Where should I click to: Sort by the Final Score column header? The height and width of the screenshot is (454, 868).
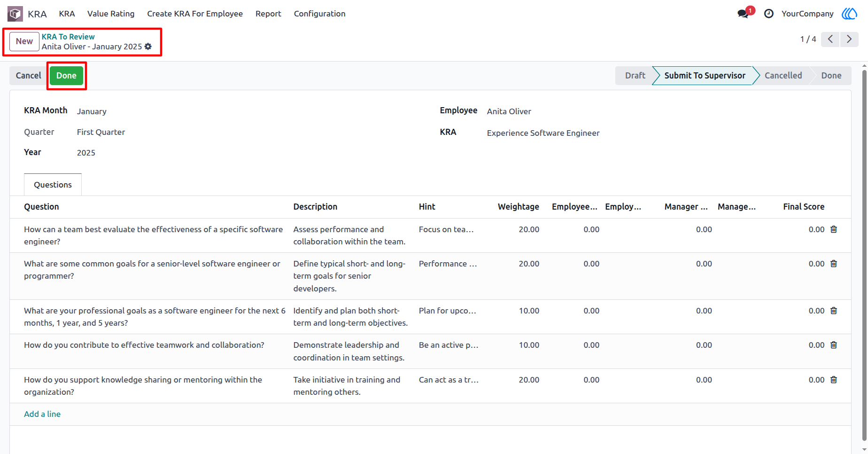[x=804, y=207]
